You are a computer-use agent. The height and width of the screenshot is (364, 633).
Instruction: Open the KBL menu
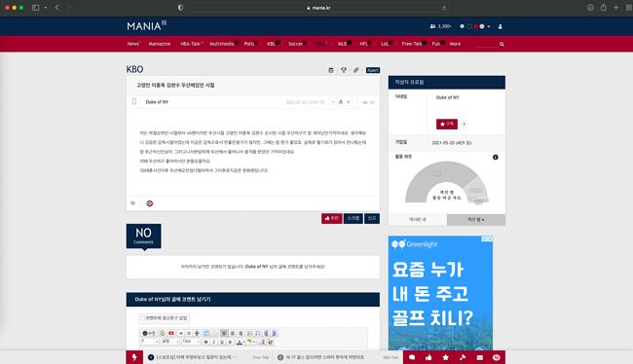pyautogui.click(x=272, y=44)
